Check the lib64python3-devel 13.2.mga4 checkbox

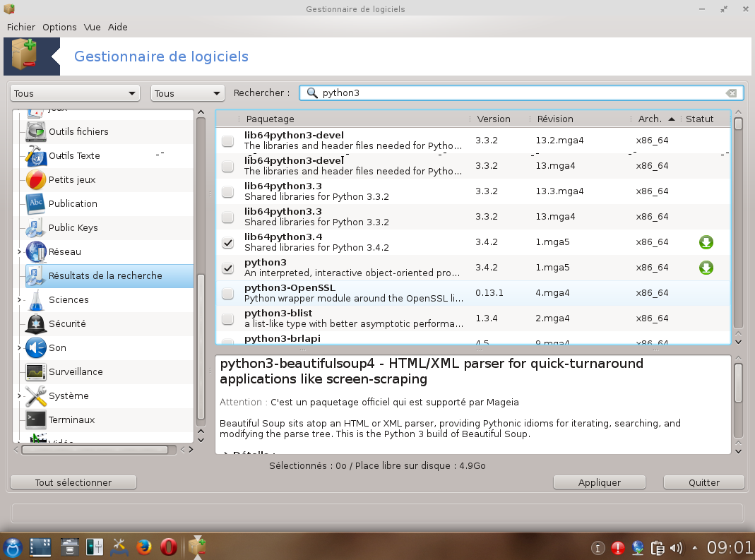[x=227, y=141]
